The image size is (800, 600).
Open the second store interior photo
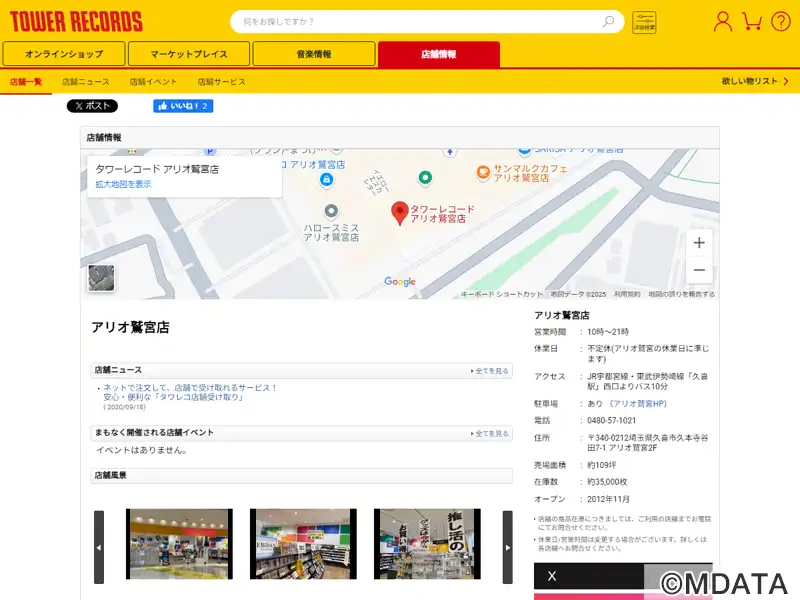[x=303, y=544]
